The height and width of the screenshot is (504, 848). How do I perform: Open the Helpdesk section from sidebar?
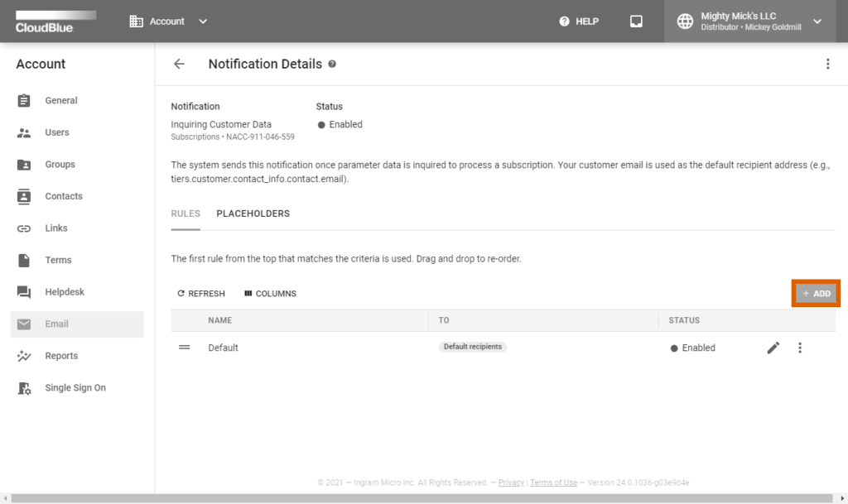click(24, 291)
